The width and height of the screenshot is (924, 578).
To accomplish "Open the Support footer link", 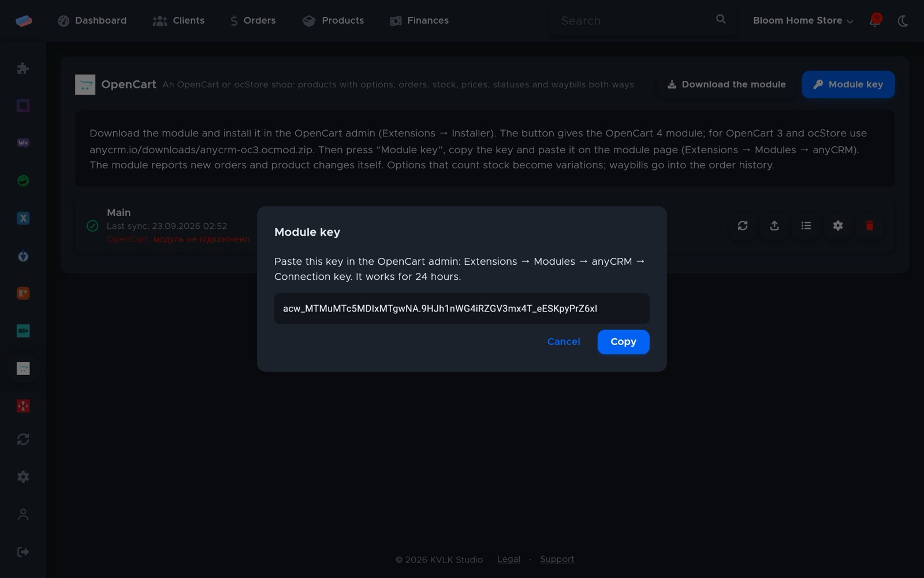I will [557, 559].
